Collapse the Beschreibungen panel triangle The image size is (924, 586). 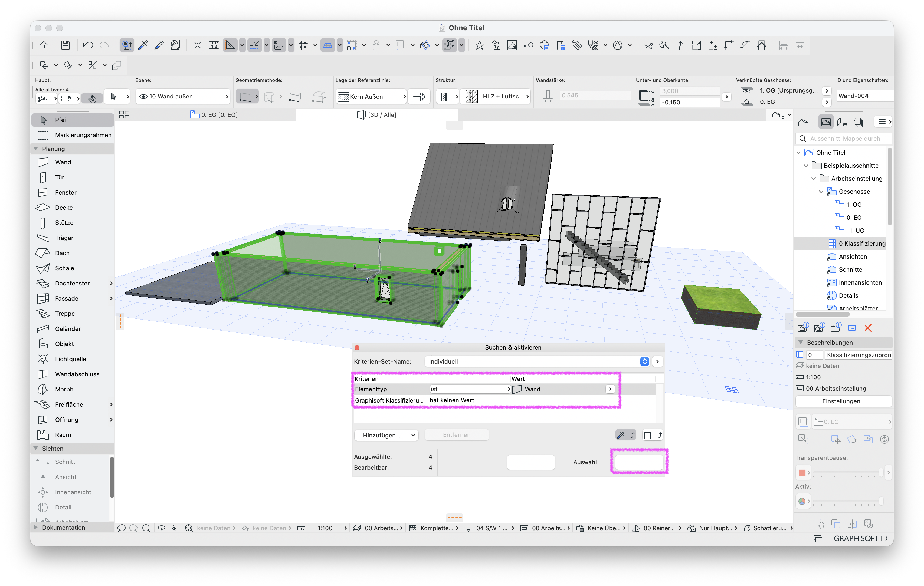[x=801, y=343]
